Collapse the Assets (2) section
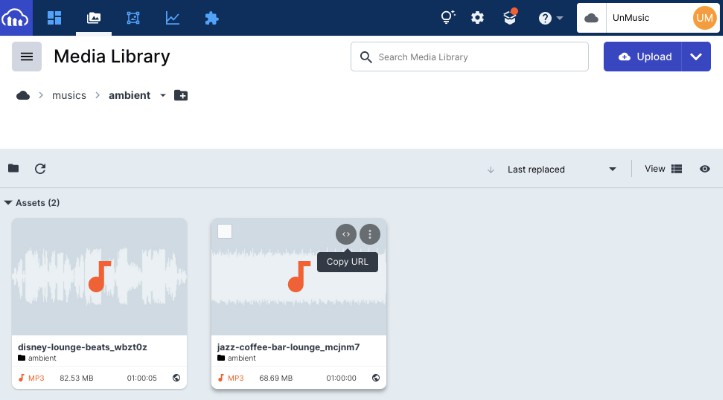Image resolution: width=723 pixels, height=400 pixels. (9, 203)
